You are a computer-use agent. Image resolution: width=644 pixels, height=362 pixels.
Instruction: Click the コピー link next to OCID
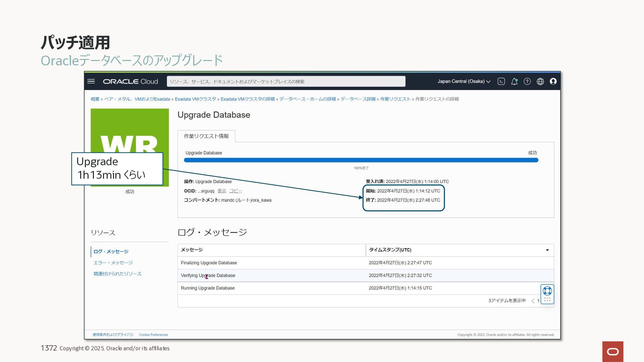(235, 191)
